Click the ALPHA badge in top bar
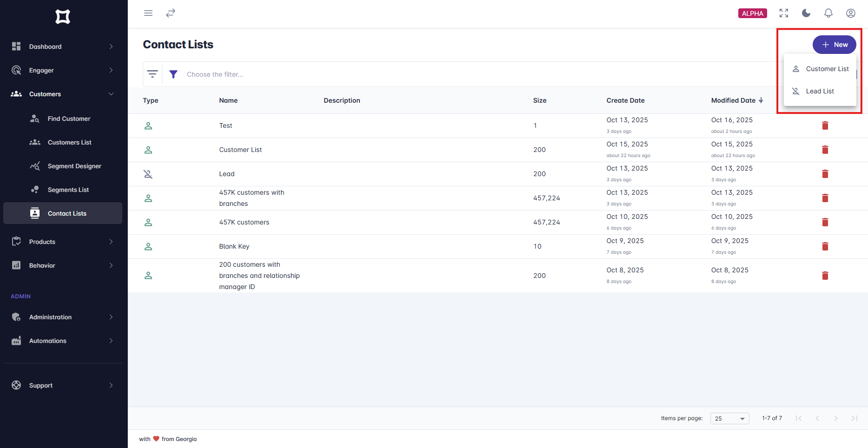 click(752, 13)
